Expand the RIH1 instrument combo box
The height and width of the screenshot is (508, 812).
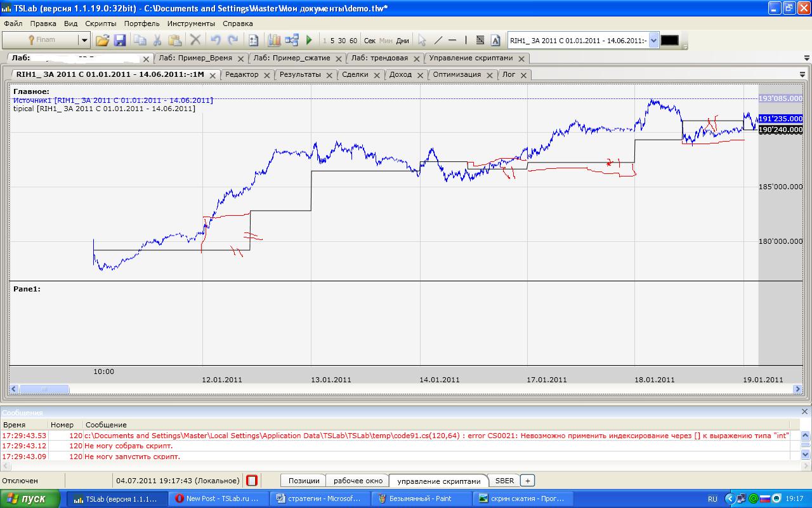coord(654,40)
